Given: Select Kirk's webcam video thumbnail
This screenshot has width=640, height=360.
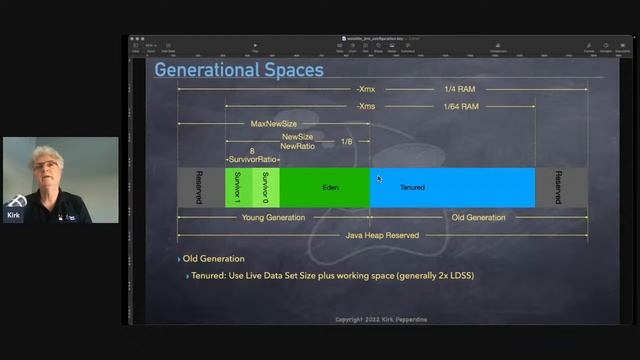Looking at the screenshot, I should [61, 180].
